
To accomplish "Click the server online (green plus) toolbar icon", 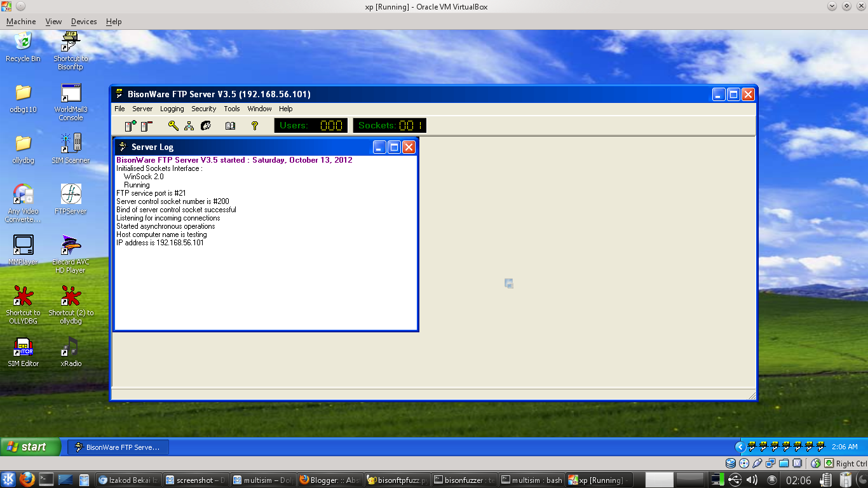I will [130, 126].
